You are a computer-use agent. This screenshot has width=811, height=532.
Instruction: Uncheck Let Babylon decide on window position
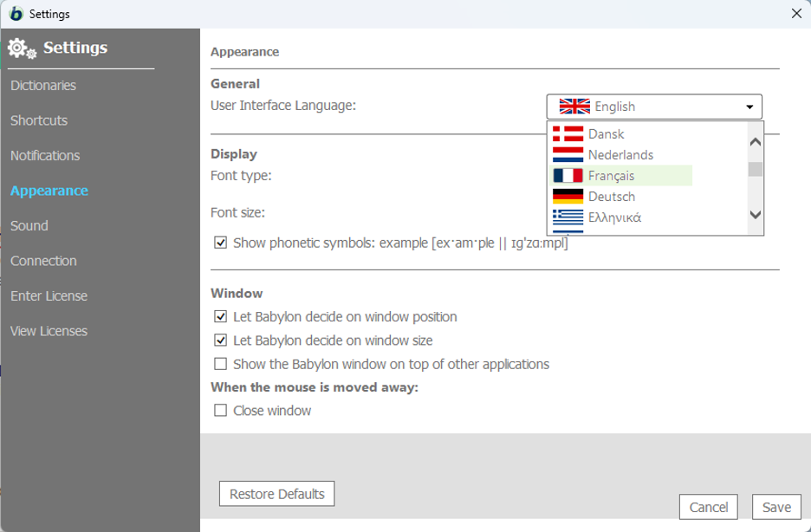point(220,316)
